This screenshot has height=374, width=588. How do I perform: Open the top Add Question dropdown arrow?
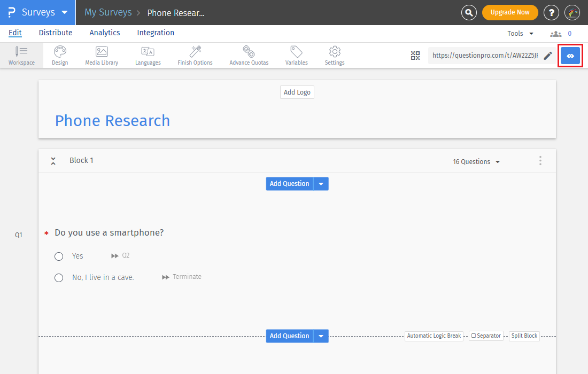pos(321,184)
